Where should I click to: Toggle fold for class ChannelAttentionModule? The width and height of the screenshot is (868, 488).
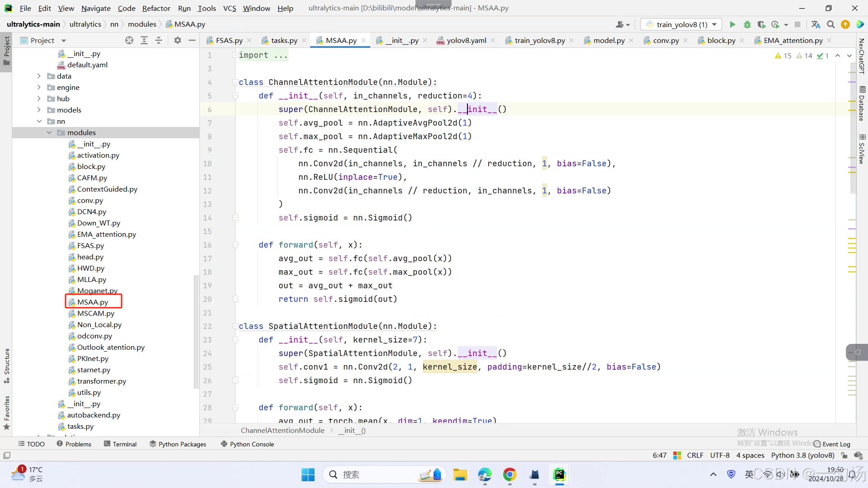[x=235, y=82]
